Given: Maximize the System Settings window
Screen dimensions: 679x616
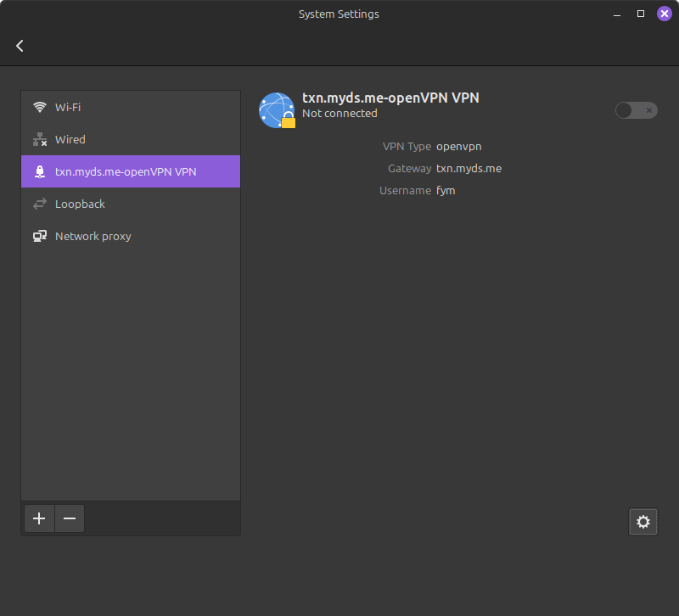Looking at the screenshot, I should (641, 14).
